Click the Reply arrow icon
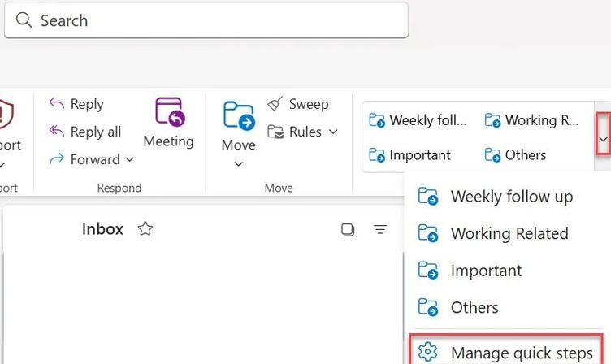Image resolution: width=611 pixels, height=364 pixels. coord(56,104)
